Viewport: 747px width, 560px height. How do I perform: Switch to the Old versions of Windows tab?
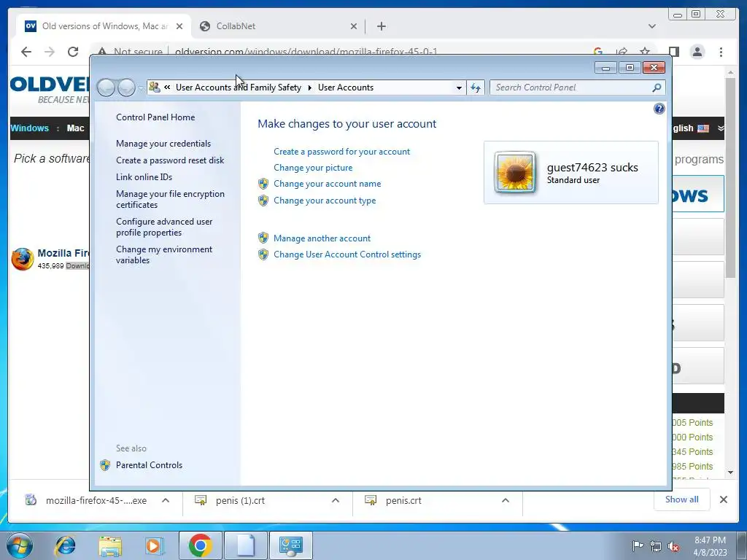tap(104, 26)
